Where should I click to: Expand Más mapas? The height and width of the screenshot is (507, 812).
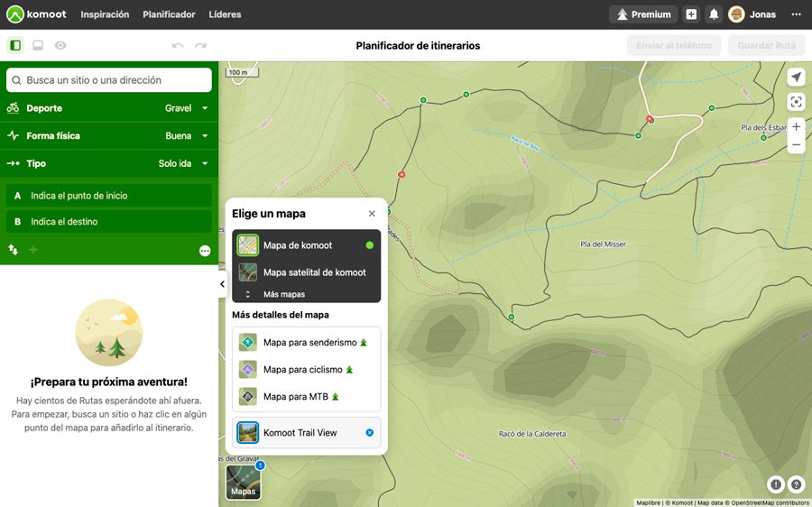tap(306, 294)
